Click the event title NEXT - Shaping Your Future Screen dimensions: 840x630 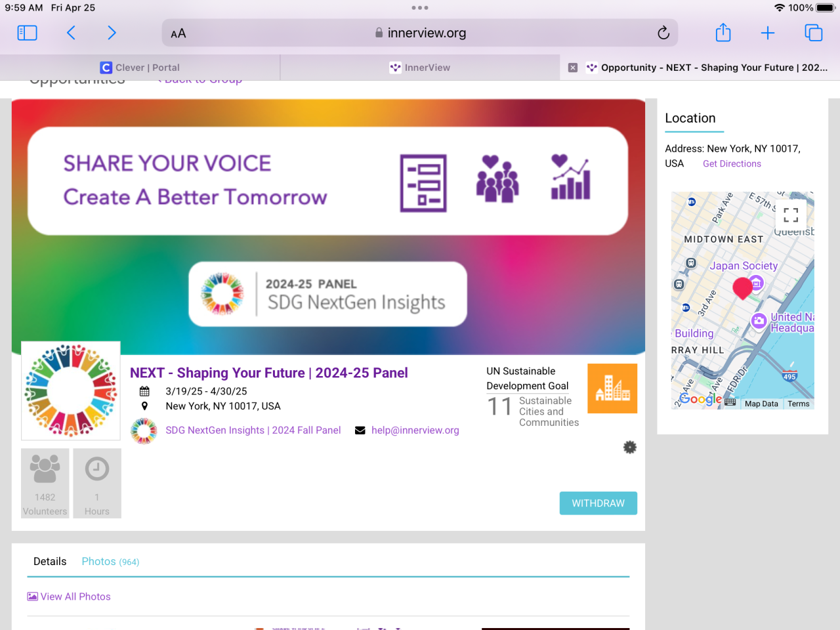click(x=269, y=373)
